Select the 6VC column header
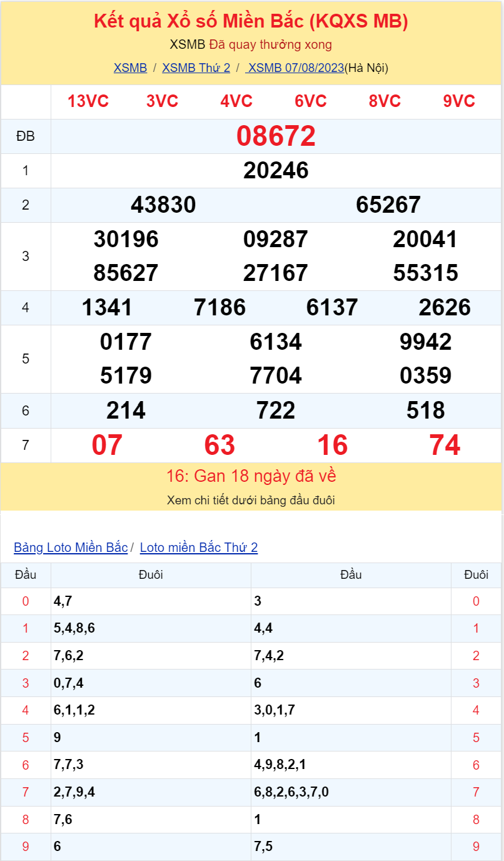 [310, 100]
